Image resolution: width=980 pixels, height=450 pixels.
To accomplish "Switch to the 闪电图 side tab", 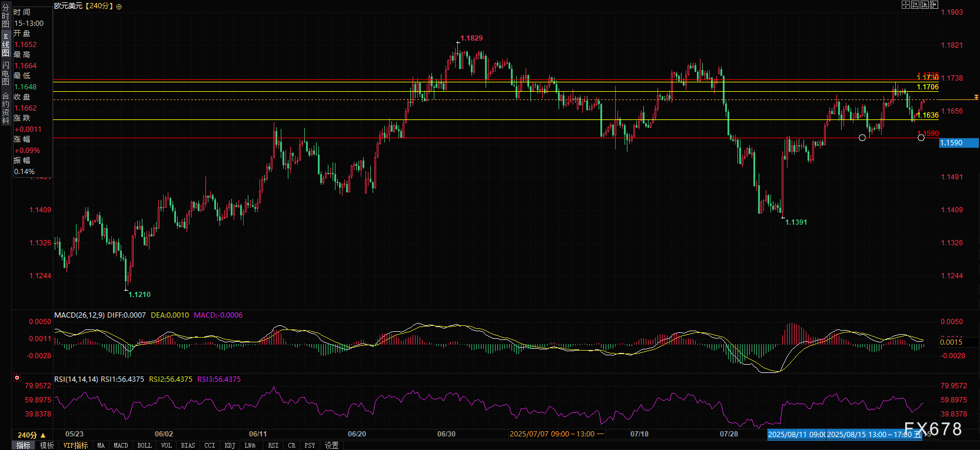I will coord(5,74).
